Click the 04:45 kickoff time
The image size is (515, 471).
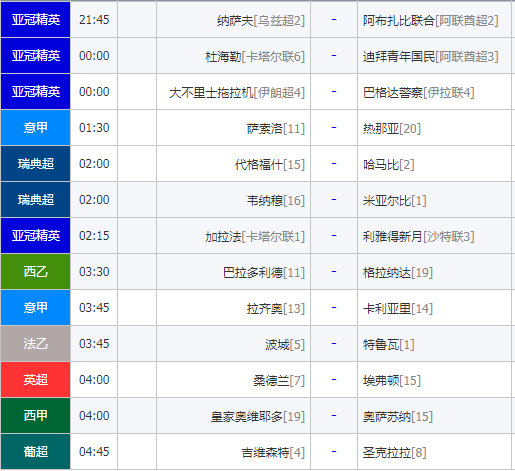(x=94, y=452)
